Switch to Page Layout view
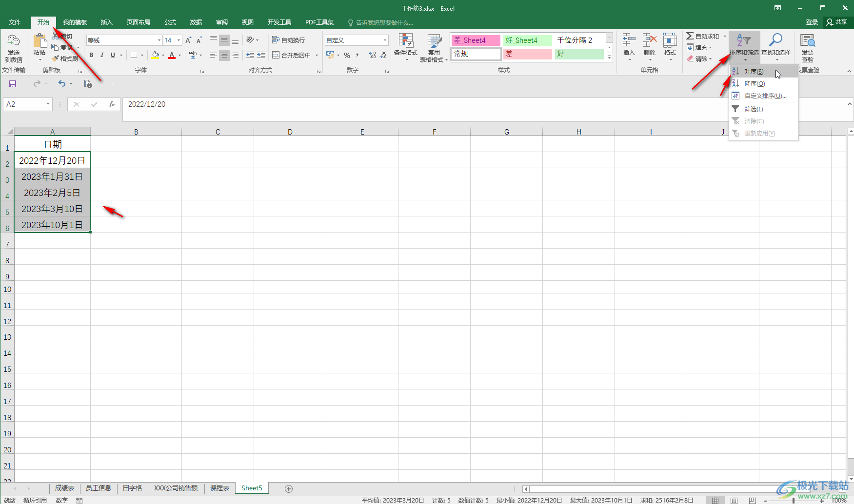The image size is (854, 504). [x=734, y=501]
